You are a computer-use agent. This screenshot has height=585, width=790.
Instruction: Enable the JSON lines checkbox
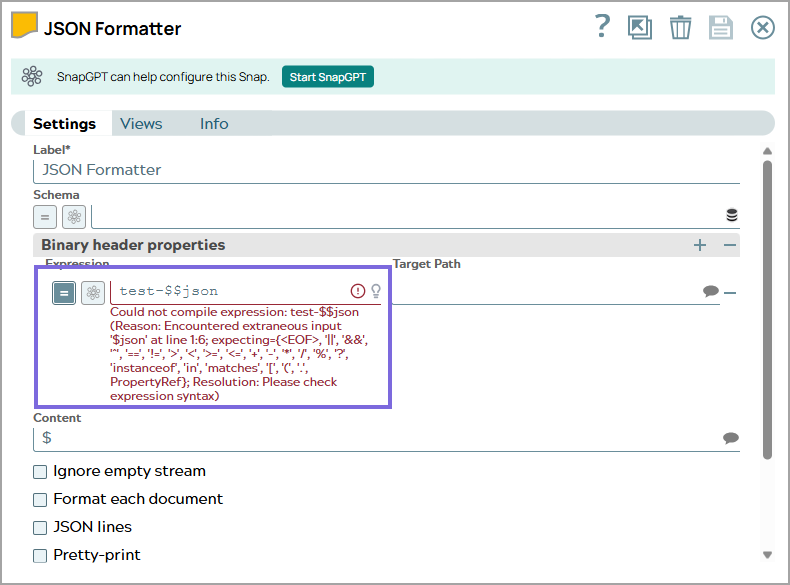[x=41, y=527]
